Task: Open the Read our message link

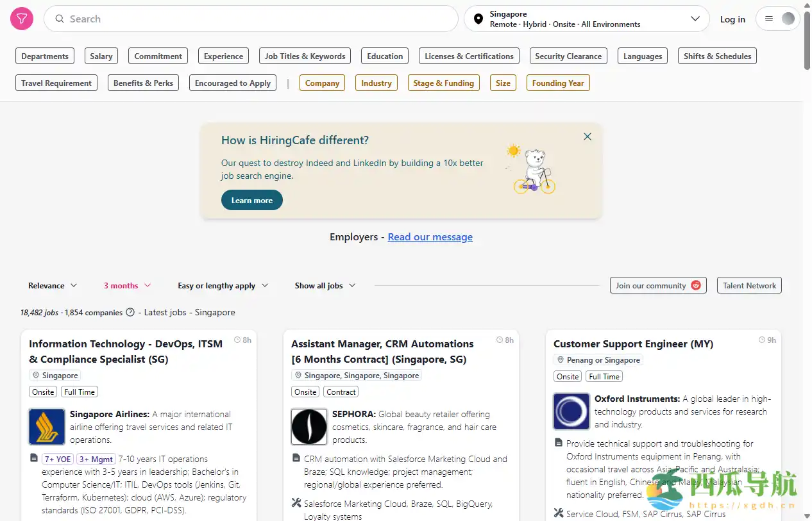Action: [430, 237]
